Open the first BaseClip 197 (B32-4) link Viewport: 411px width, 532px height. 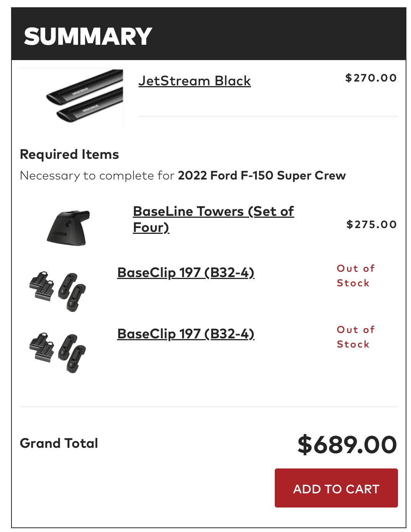(186, 273)
